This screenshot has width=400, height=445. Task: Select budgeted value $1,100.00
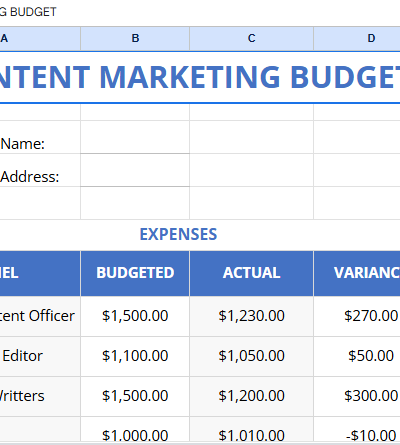pos(135,356)
